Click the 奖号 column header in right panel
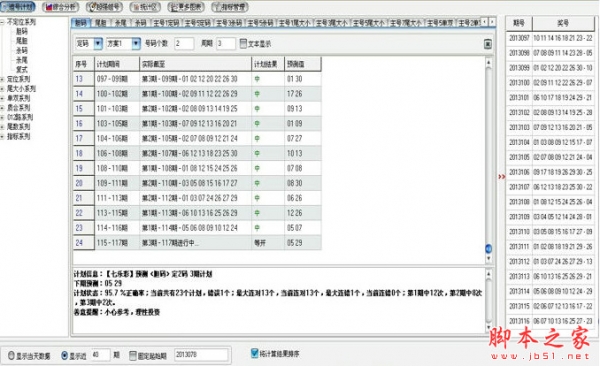Viewport: 600px width, 366px height. pyautogui.click(x=563, y=23)
